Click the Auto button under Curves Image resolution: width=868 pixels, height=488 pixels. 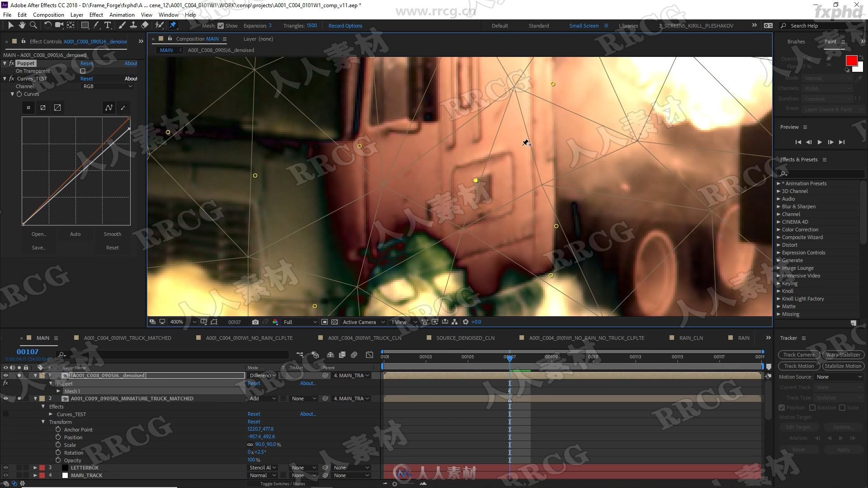(75, 234)
